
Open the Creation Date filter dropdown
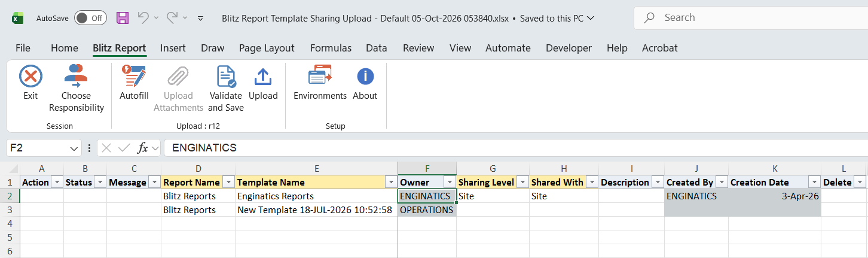pos(814,182)
